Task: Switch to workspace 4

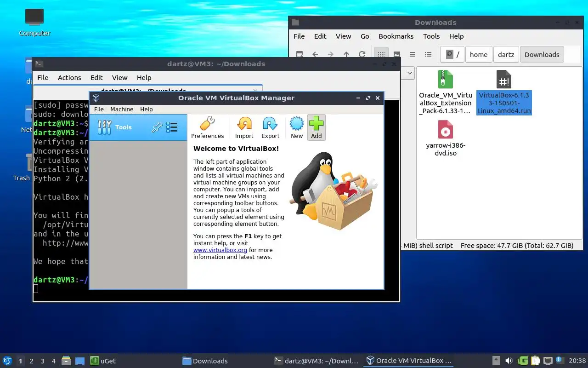Action: (53, 361)
